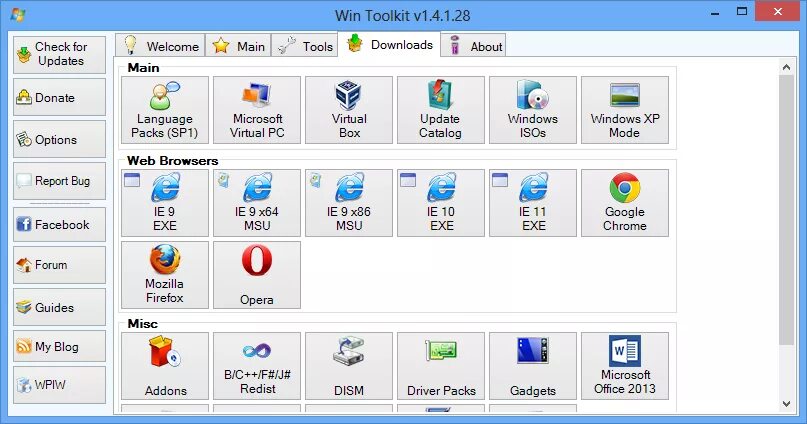807x424 pixels.
Task: Open the Facebook link button
Action: (59, 224)
